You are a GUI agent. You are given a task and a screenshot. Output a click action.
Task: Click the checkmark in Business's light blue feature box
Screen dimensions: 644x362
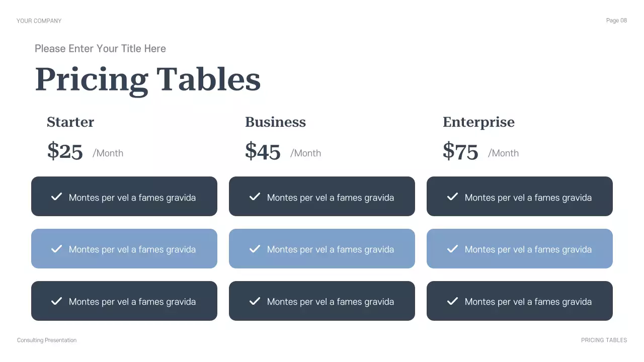tap(255, 249)
